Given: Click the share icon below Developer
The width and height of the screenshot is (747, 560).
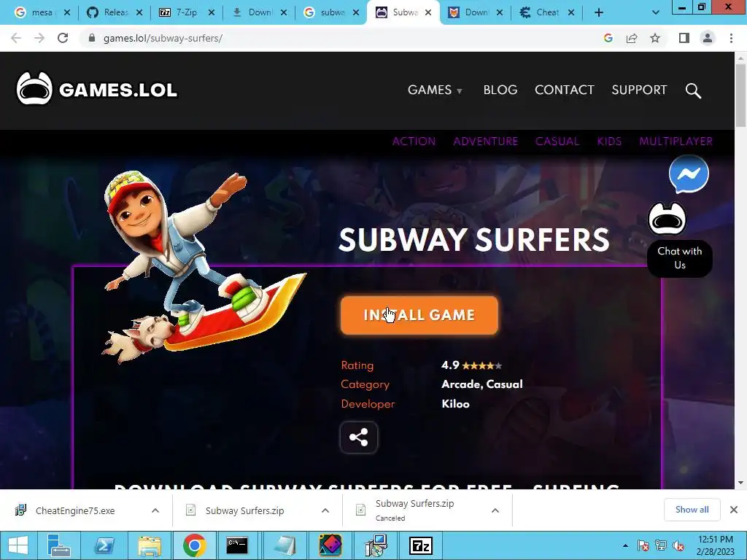Looking at the screenshot, I should pyautogui.click(x=359, y=437).
